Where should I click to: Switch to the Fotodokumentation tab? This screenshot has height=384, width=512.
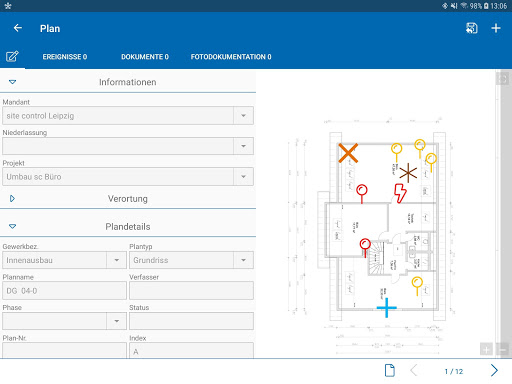pyautogui.click(x=231, y=57)
